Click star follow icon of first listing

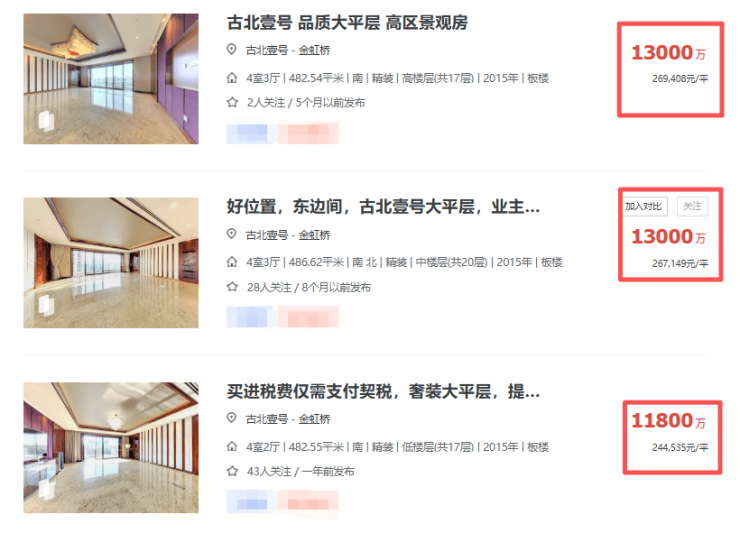232,102
